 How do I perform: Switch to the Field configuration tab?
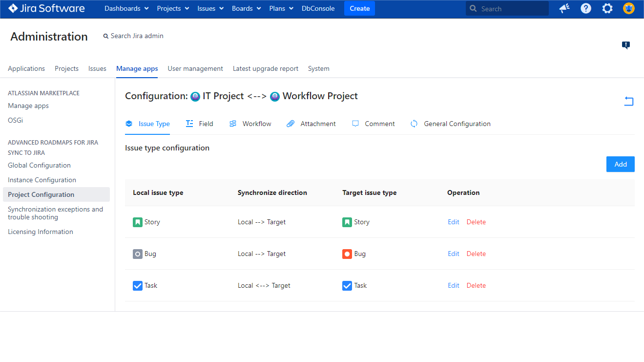(x=199, y=124)
